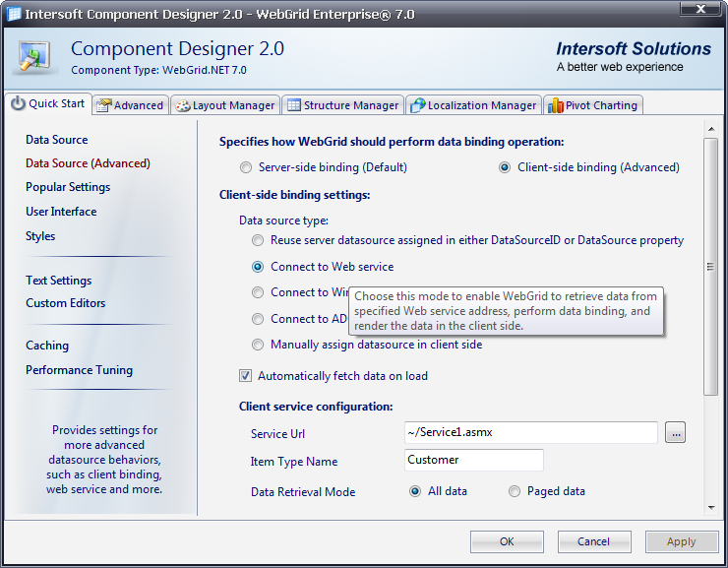Viewport: 728px width, 568px height.
Task: Click the scrollbar down arrow
Action: (x=711, y=508)
